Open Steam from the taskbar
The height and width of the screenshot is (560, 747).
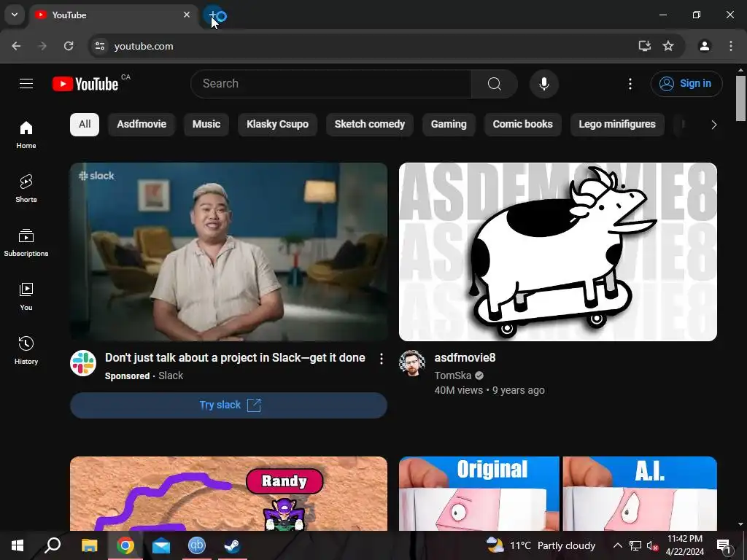233,545
